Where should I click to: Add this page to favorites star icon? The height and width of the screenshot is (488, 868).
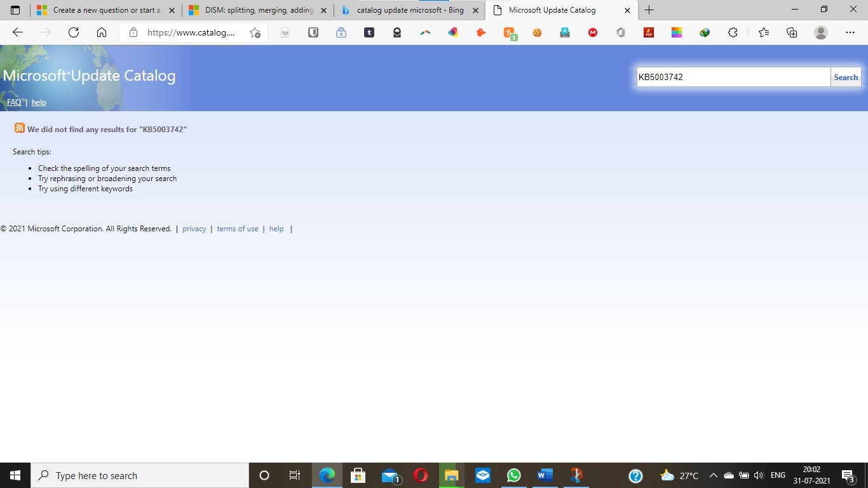tap(255, 33)
